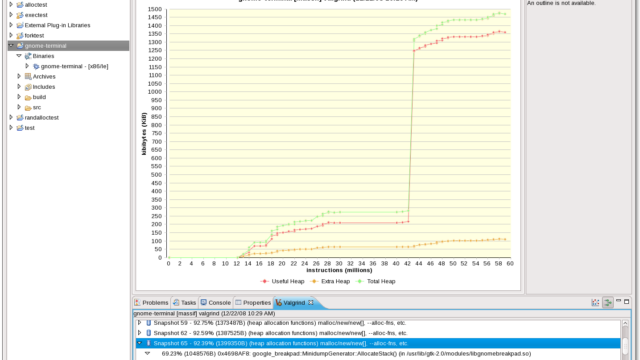The height and width of the screenshot is (360, 640).
Task: Click Useful Heap legend entry
Action: 282,281
